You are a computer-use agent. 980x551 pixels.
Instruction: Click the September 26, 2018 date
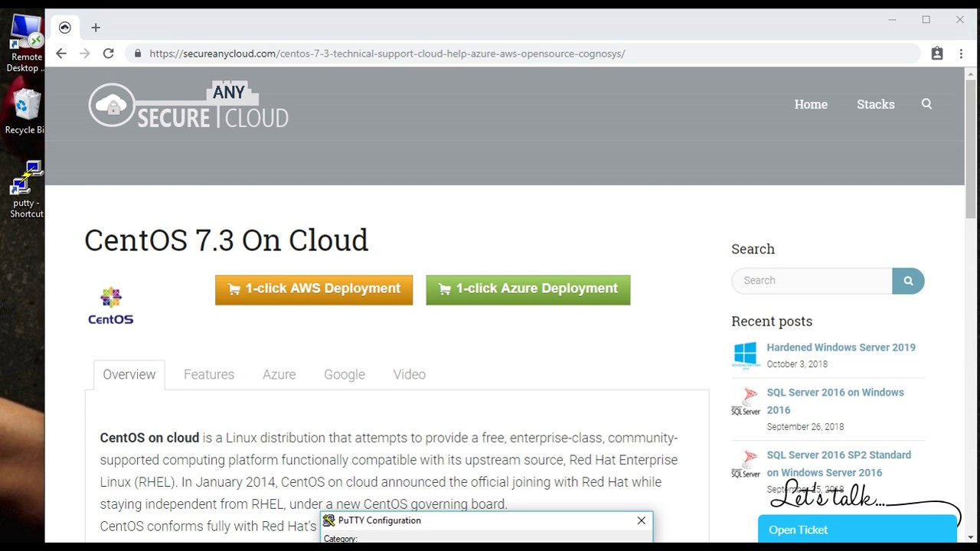[x=805, y=427]
